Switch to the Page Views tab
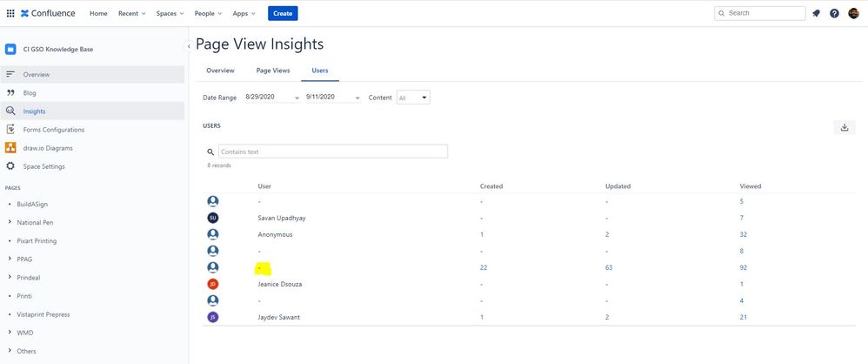 [x=273, y=71]
